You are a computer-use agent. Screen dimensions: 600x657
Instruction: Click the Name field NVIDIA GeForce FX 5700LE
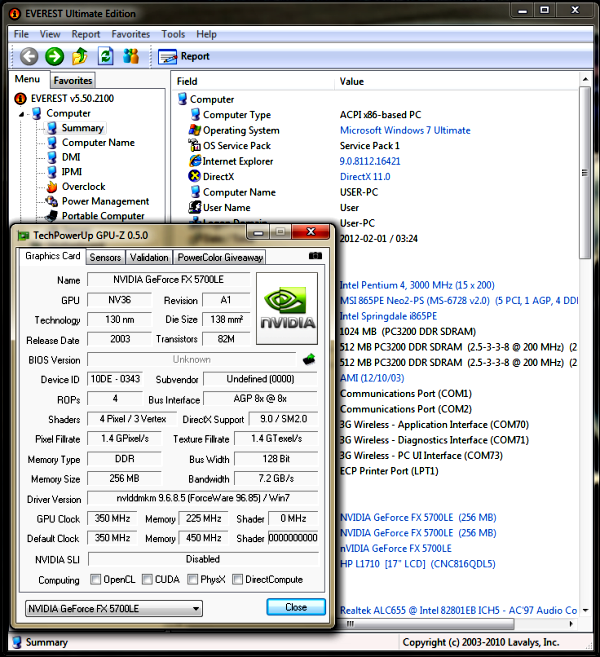pyautogui.click(x=168, y=279)
